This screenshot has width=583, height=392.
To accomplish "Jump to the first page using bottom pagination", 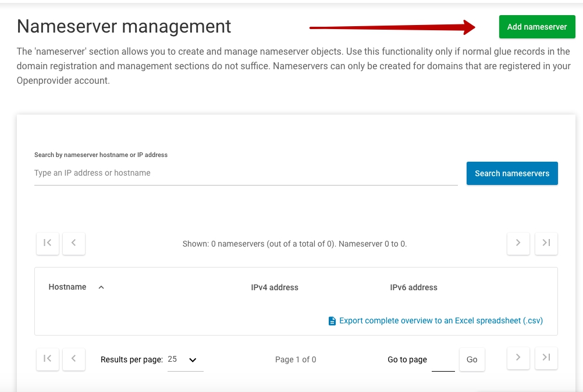I will [47, 359].
